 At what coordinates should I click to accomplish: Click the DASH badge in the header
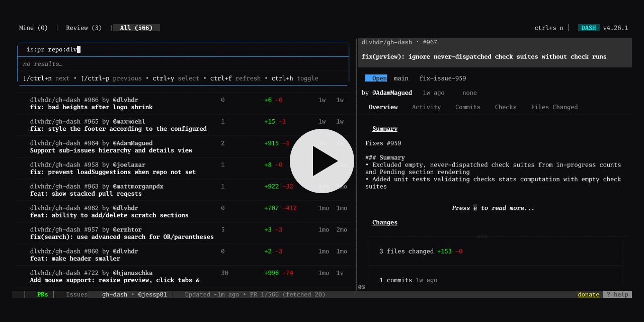coord(589,28)
